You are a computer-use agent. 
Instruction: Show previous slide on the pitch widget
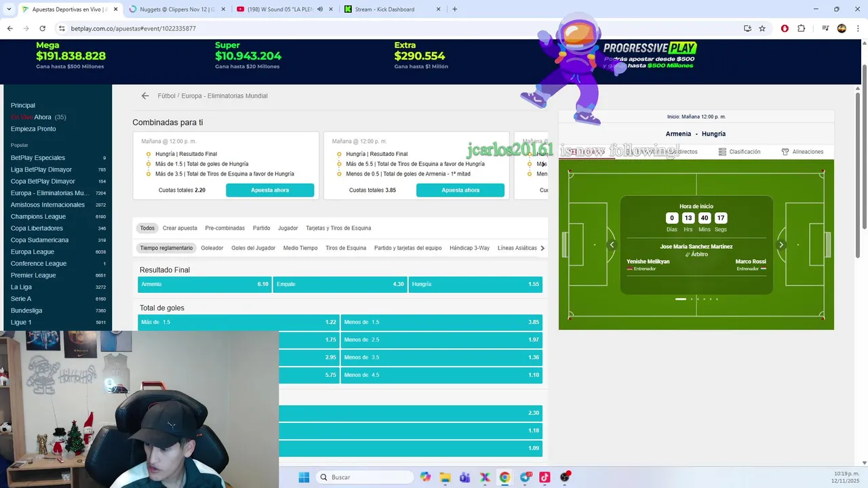612,245
